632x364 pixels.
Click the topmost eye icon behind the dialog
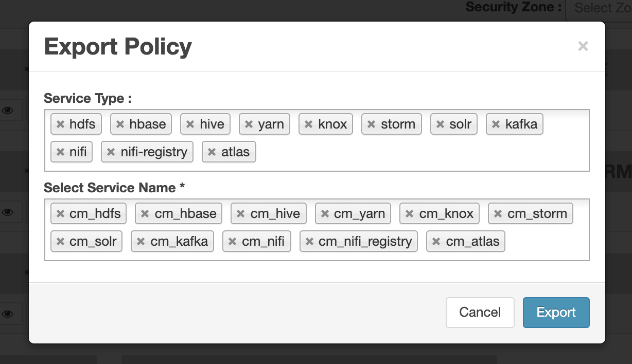(x=8, y=110)
